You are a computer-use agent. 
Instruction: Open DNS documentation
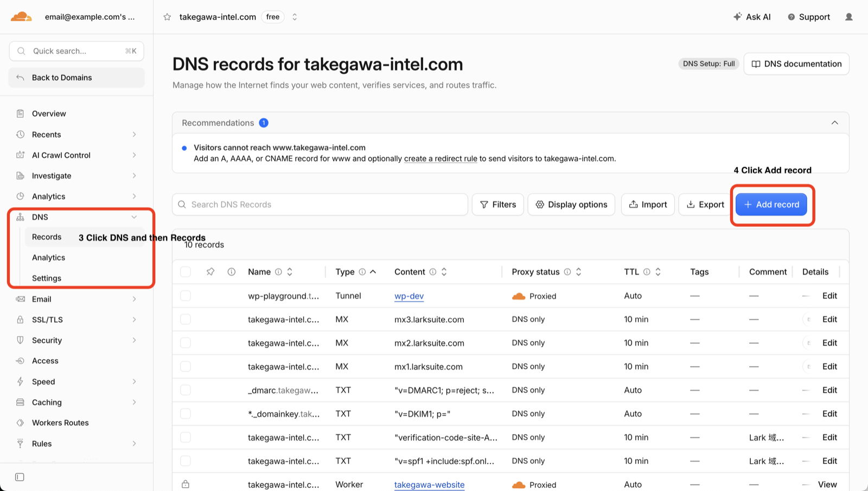pos(796,64)
